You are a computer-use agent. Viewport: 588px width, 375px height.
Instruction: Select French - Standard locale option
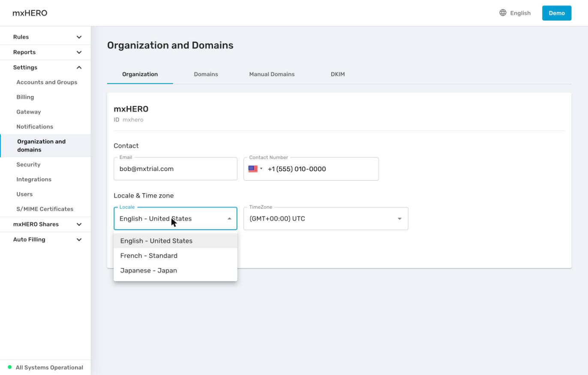coord(175,256)
